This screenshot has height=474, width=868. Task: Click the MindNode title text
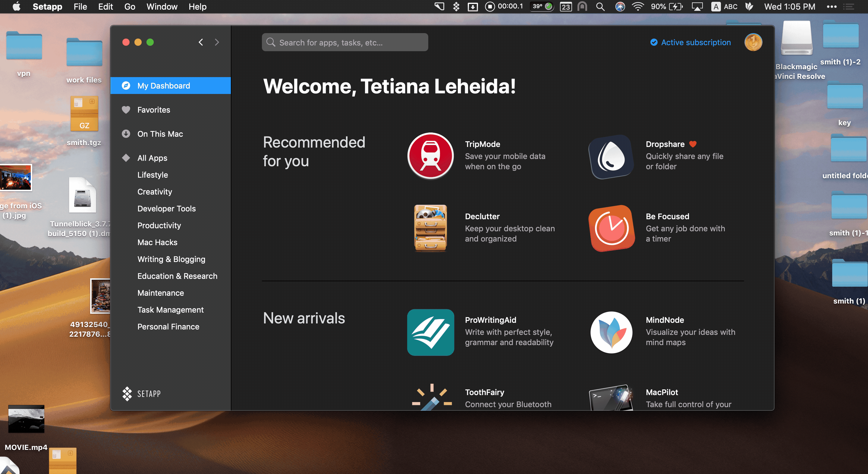point(665,320)
